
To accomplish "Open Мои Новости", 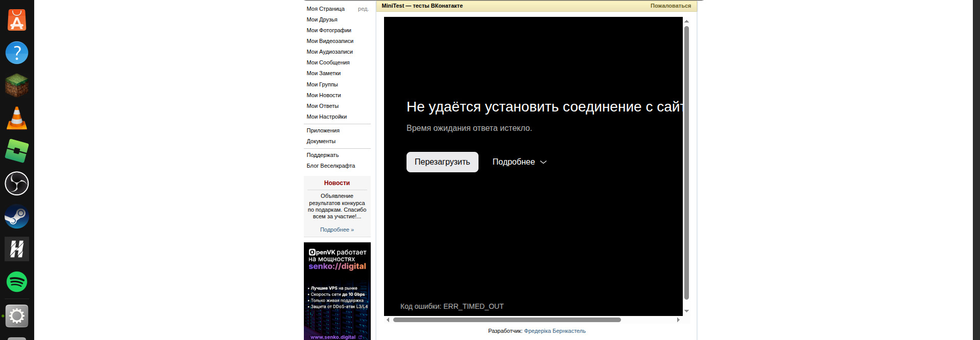I will (323, 95).
